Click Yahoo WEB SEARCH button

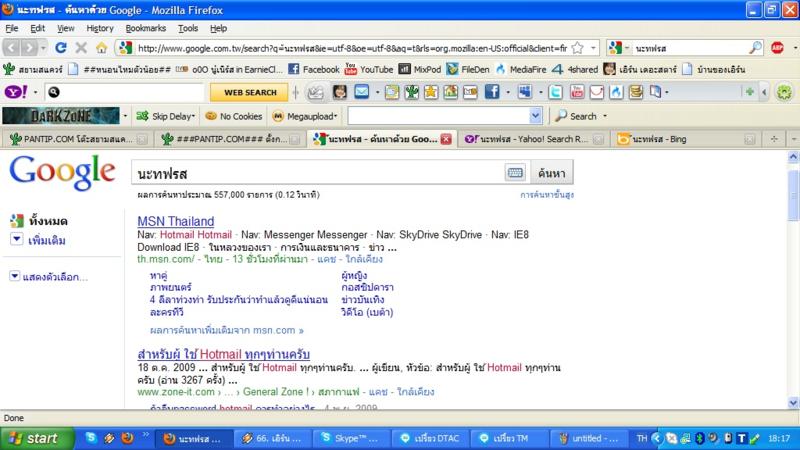(250, 92)
